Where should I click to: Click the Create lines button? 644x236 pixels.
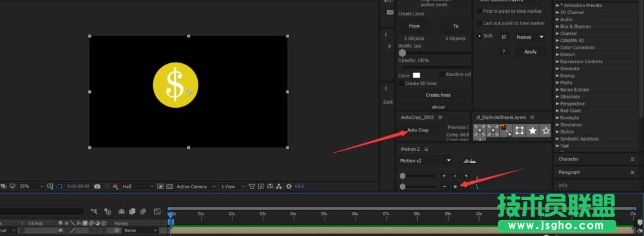click(x=438, y=95)
